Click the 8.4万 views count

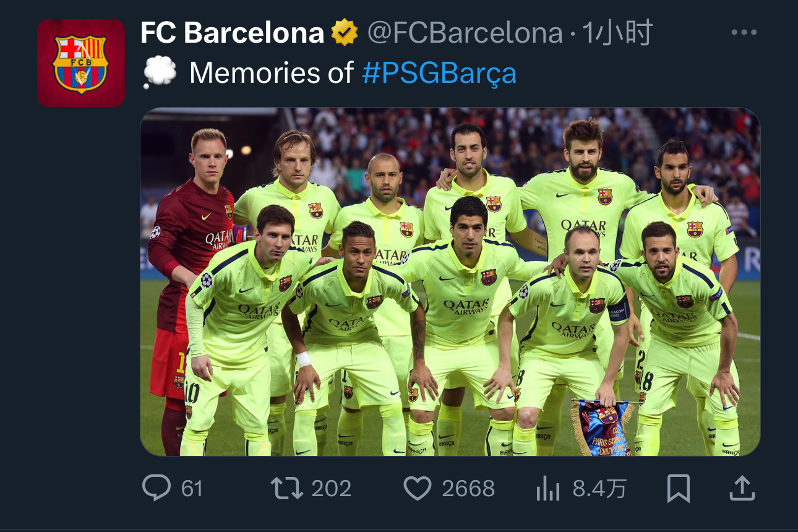(599, 489)
